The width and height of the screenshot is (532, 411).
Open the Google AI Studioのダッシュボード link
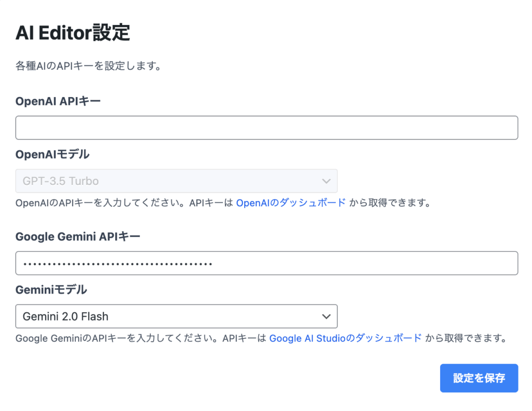(x=345, y=338)
